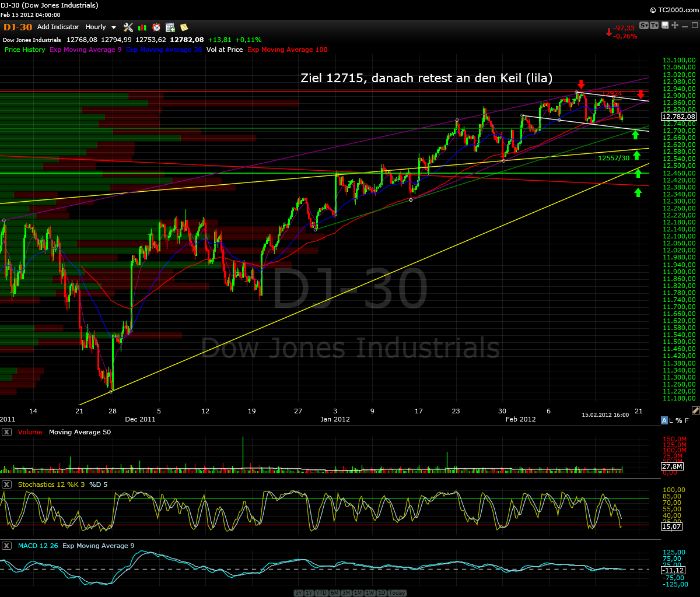Click the MACD 12 26 label
The image size is (700, 597).
[38, 546]
